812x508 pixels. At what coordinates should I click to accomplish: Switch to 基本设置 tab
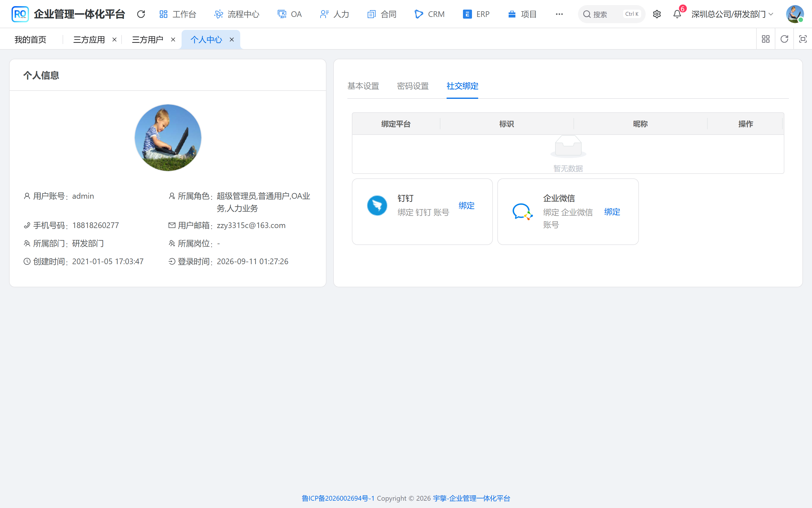click(363, 86)
